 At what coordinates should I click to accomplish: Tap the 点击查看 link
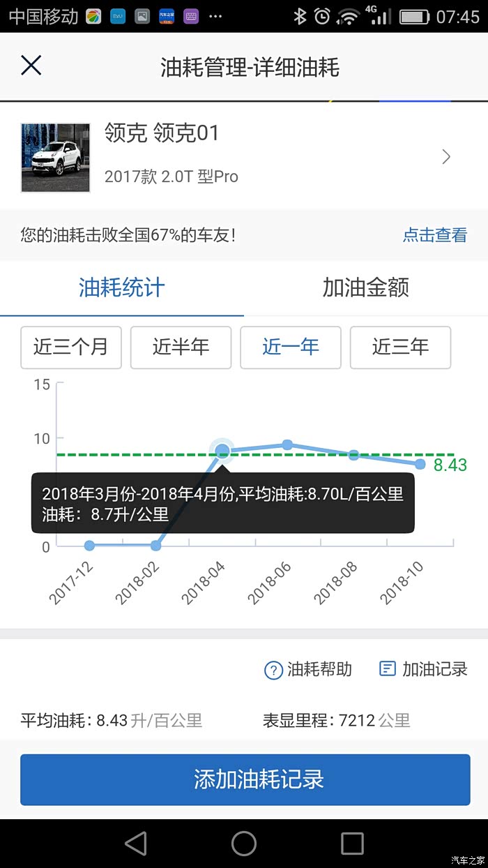coord(435,235)
